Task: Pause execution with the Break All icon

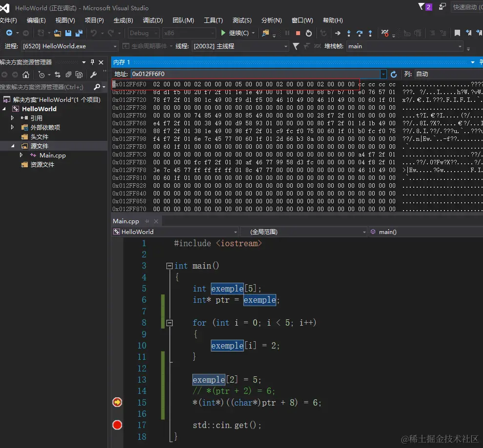Action: [287, 33]
